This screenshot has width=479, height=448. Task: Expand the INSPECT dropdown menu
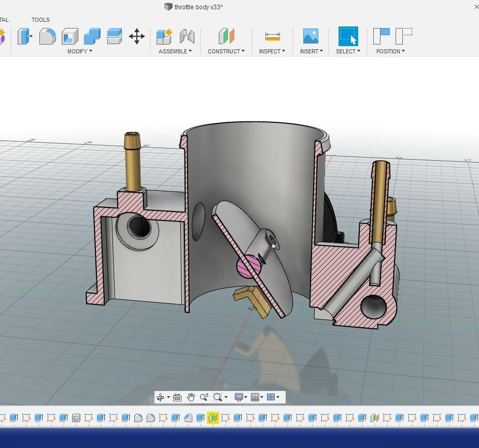click(x=272, y=51)
